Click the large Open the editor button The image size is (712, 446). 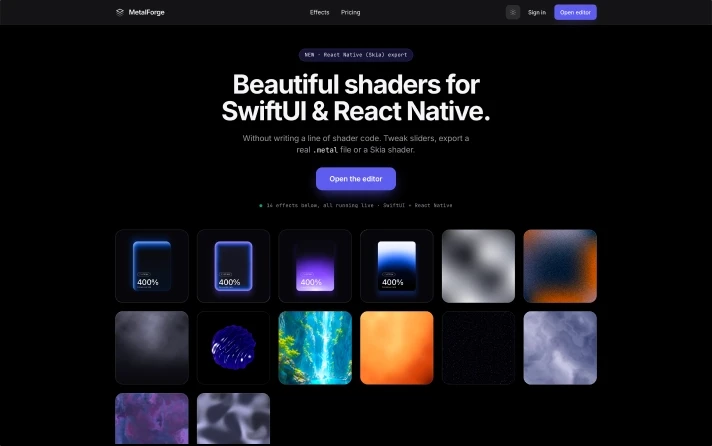[x=356, y=179]
